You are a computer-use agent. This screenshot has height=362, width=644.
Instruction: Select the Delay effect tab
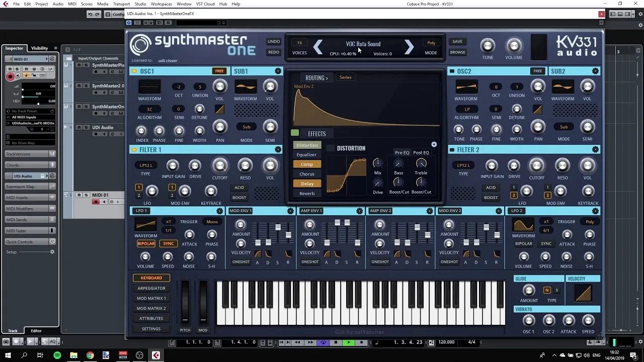tap(307, 184)
